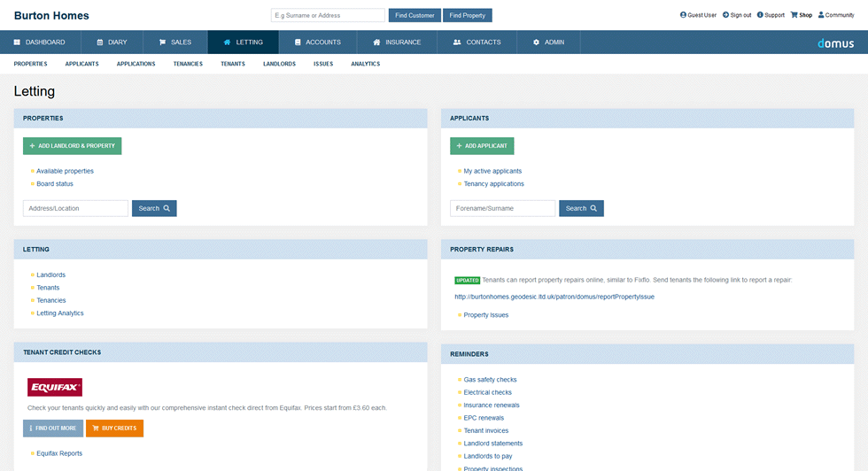
Task: Open the Landlords submenu item
Action: tap(279, 64)
